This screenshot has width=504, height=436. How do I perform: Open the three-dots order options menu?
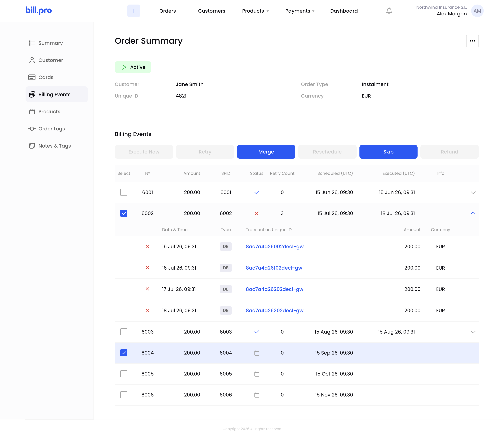472,41
